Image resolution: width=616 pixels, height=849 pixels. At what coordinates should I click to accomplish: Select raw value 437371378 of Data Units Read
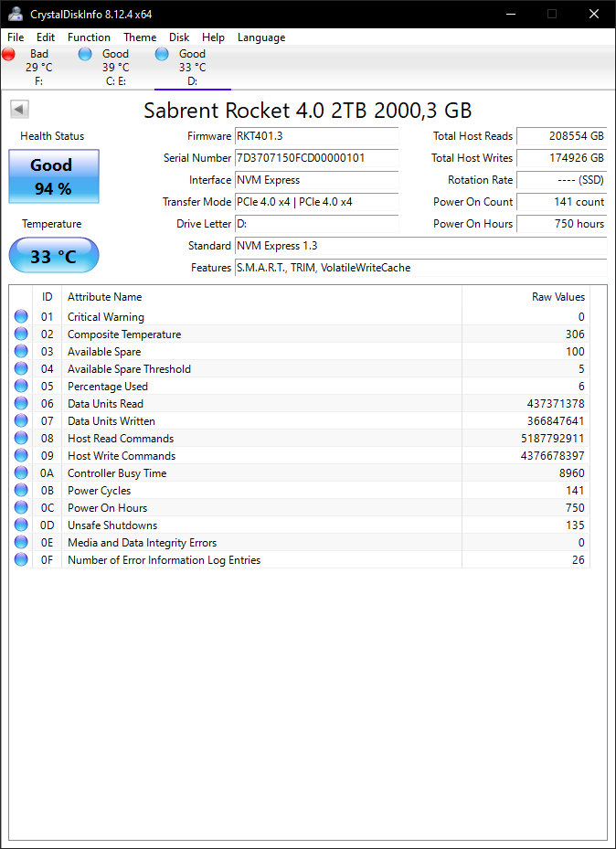(556, 403)
